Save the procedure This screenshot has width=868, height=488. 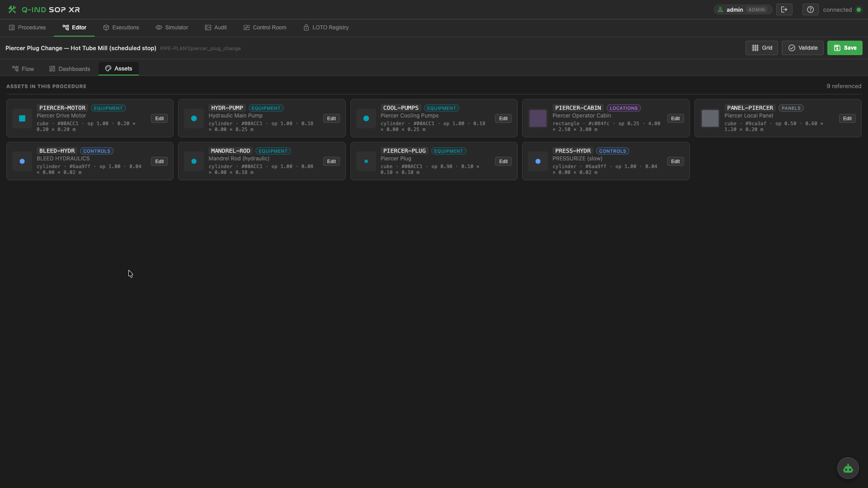[x=844, y=48]
